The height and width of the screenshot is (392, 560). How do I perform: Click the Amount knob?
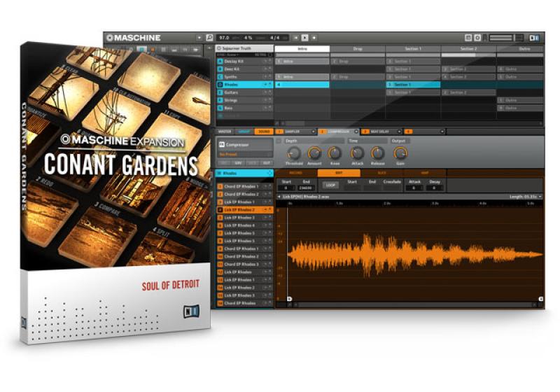(314, 153)
